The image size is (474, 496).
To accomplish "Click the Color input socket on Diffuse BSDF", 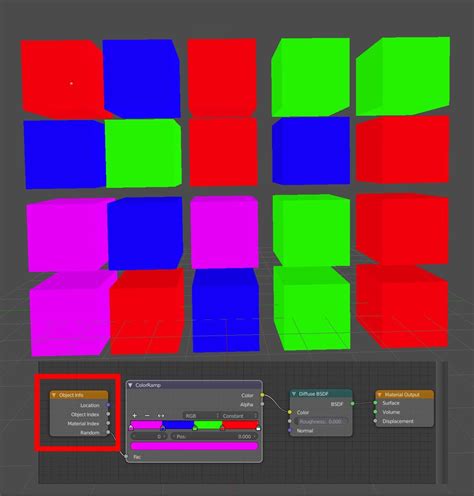I will (x=290, y=412).
